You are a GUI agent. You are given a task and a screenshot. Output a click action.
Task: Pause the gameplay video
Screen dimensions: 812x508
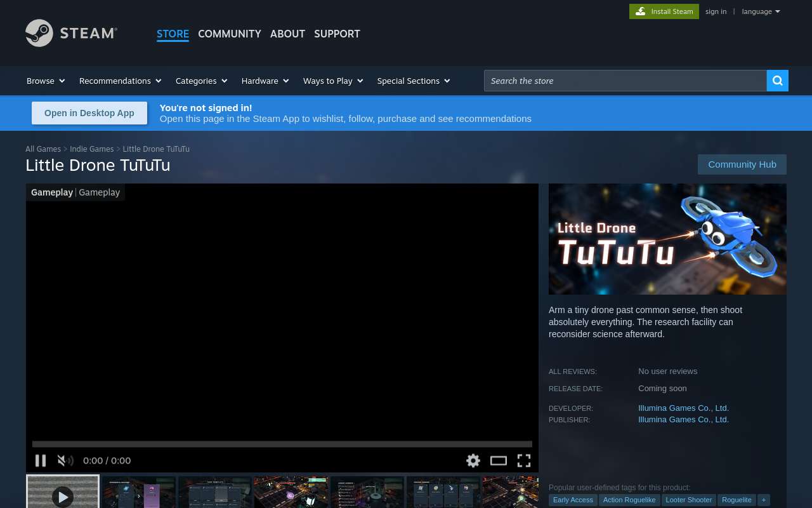[x=41, y=460]
